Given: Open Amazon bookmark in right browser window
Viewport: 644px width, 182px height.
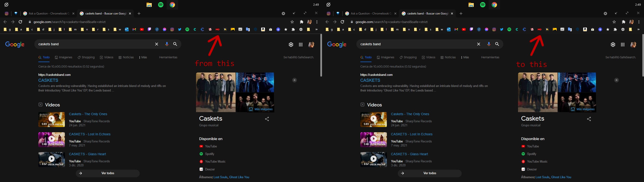Looking at the screenshot, I should [585, 30].
